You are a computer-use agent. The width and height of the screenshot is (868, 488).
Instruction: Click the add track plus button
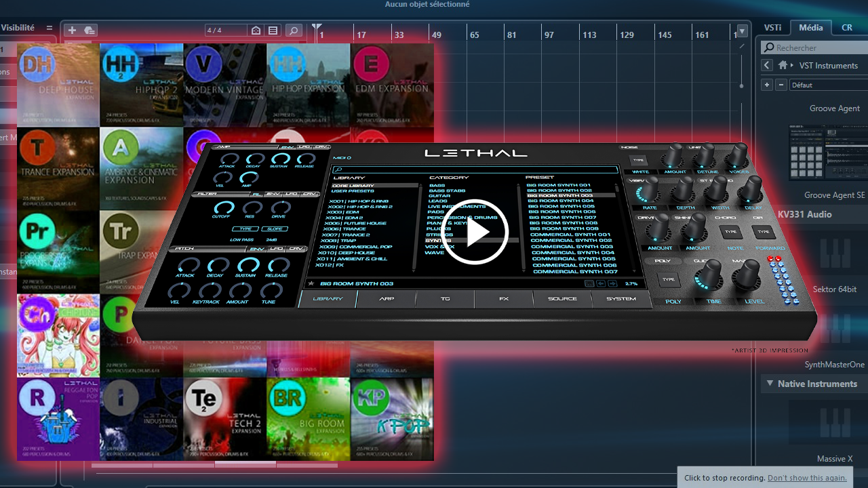point(72,30)
